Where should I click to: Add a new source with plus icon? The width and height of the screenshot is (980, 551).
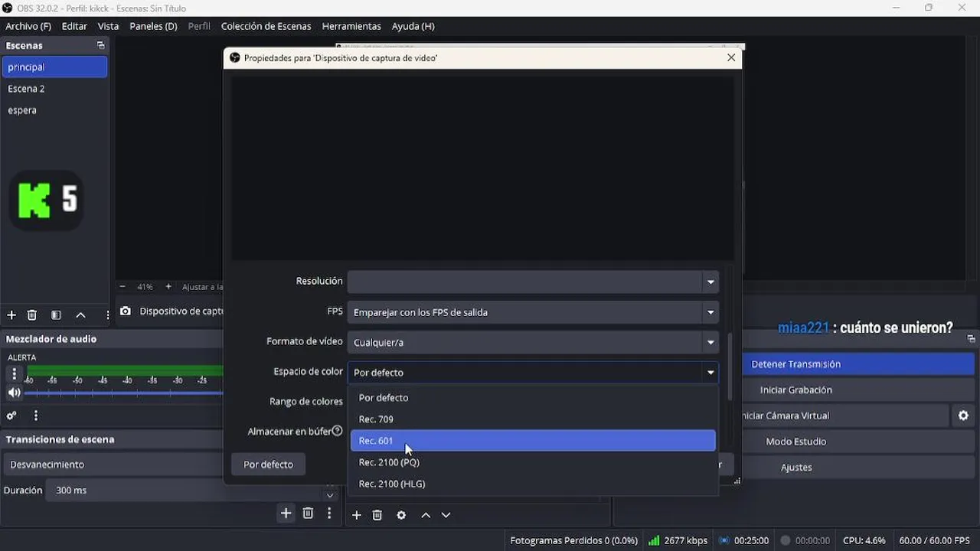pyautogui.click(x=356, y=515)
